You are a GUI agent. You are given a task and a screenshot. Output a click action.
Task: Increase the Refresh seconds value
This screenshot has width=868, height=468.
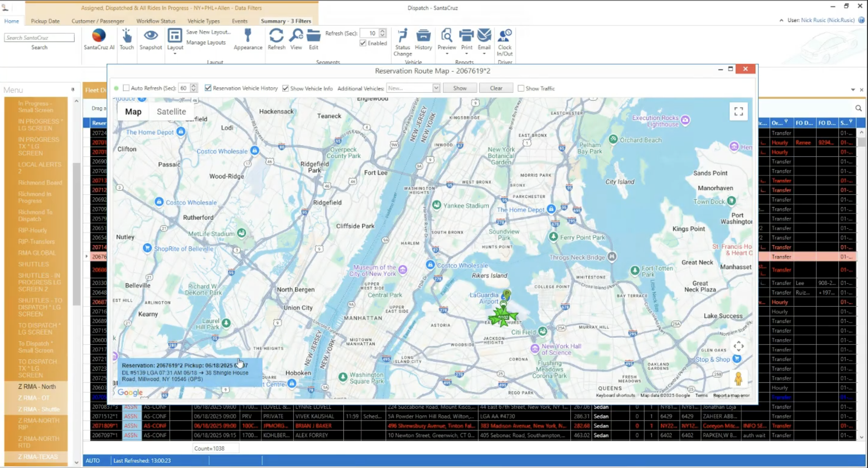(x=382, y=31)
